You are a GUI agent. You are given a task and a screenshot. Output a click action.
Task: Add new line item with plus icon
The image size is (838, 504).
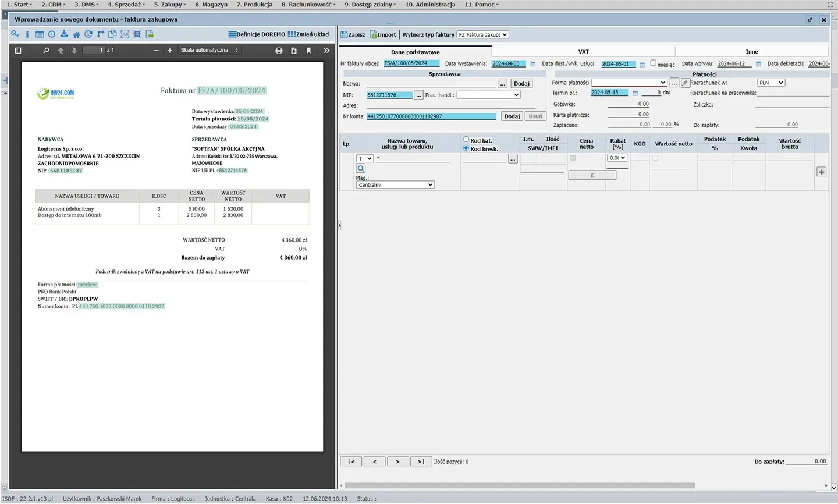click(x=821, y=172)
